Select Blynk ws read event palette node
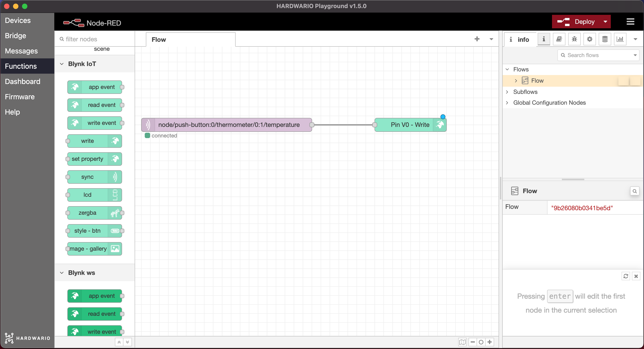The image size is (644, 349). [x=95, y=314]
